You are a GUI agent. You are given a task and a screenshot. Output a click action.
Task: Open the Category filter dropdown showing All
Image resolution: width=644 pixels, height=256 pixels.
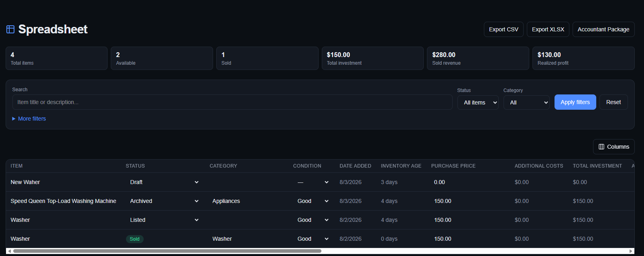tap(526, 102)
